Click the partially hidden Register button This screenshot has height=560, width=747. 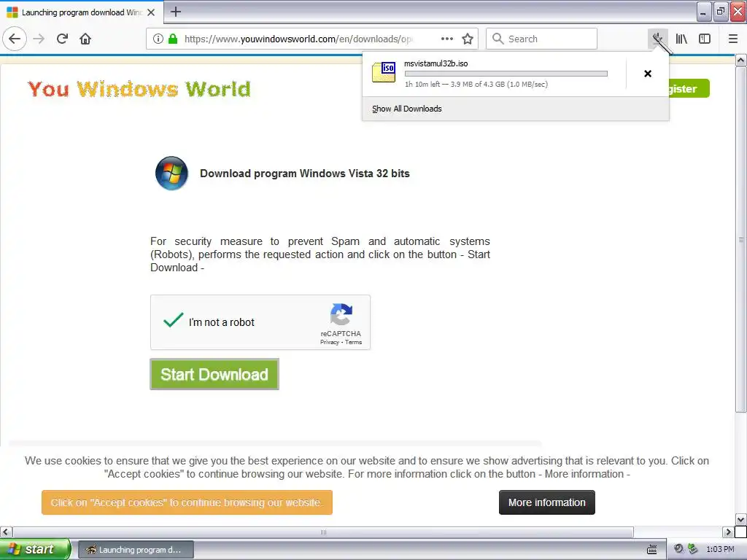689,88
